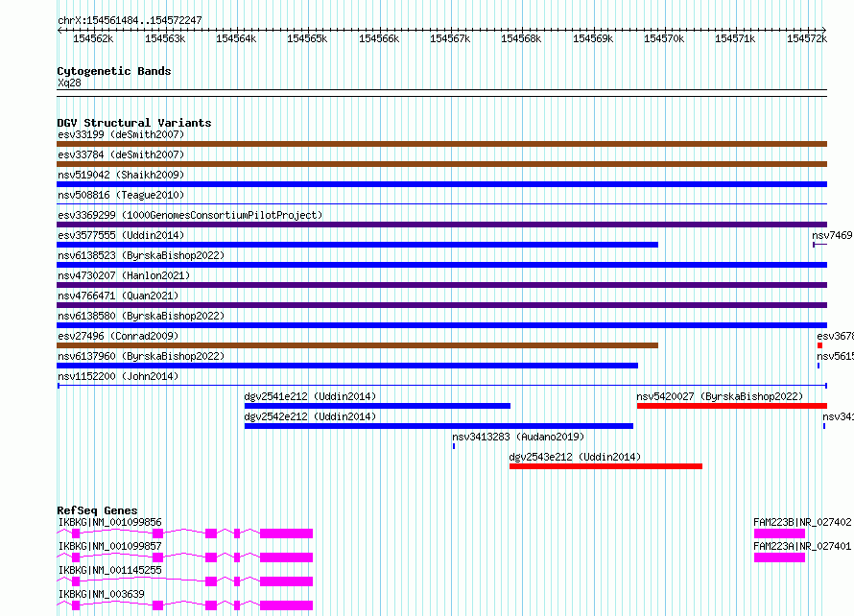The width and height of the screenshot is (854, 616).
Task: Click the red dgv2543e212 (Uddin2014) bar
Action: [605, 466]
